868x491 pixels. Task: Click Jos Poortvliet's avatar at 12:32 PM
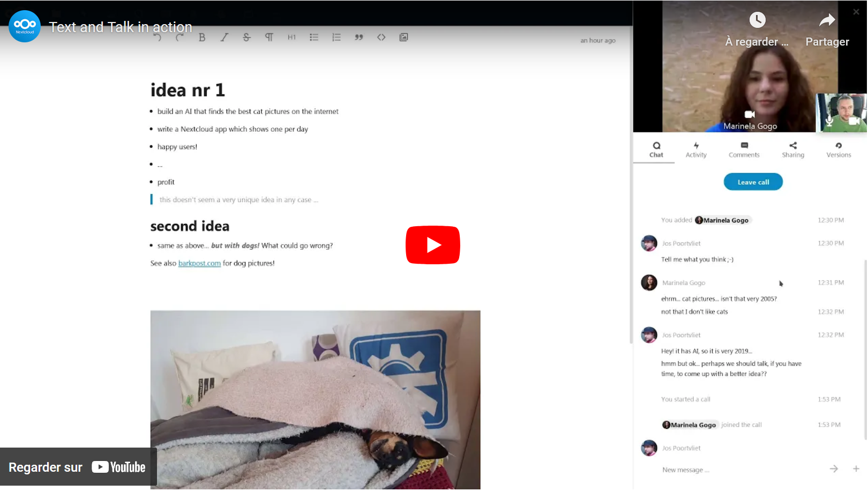coord(649,335)
